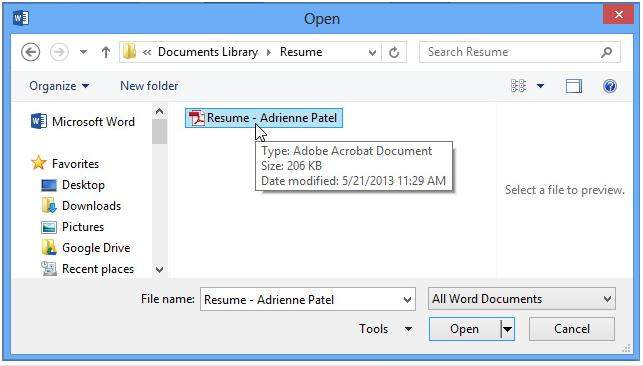Open the recent locations dropdown arrow

click(x=83, y=52)
